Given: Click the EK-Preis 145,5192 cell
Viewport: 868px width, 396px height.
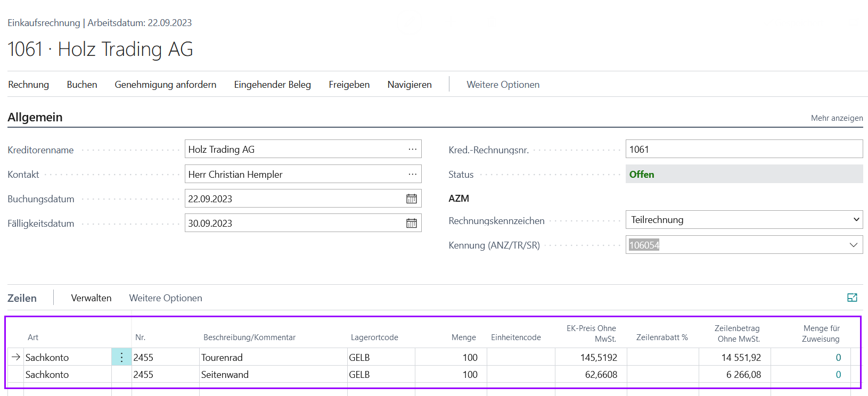Looking at the screenshot, I should click(591, 357).
